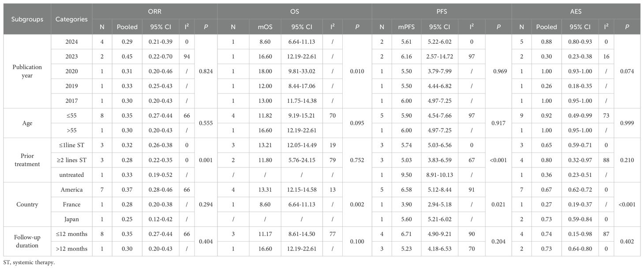Select the Country subgroup label
644x269 pixels.
click(26, 205)
